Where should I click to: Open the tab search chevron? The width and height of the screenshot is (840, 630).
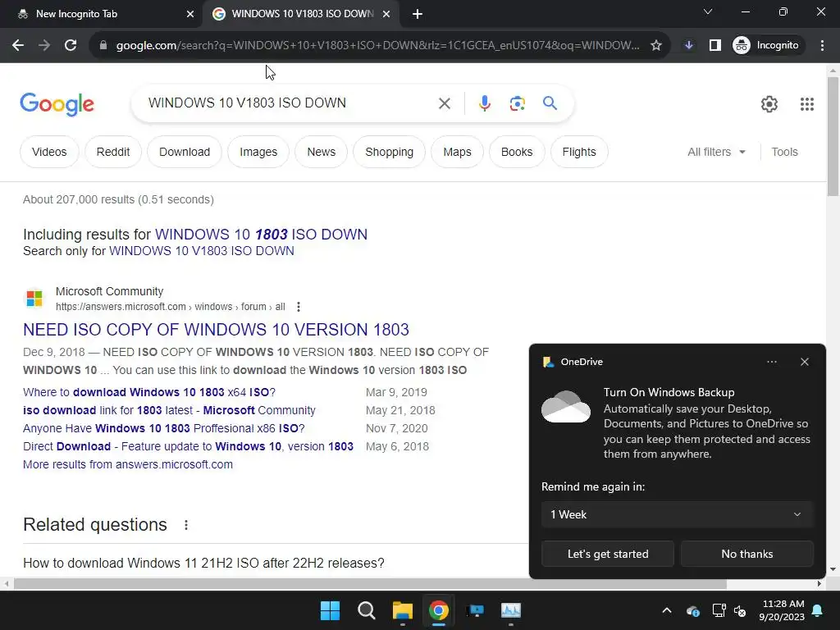[708, 11]
